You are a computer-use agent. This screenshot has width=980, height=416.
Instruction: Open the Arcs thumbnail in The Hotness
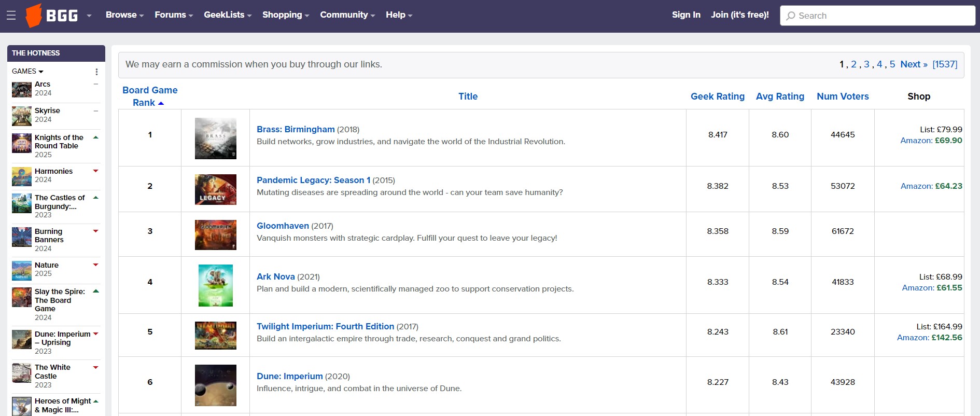[x=22, y=89]
